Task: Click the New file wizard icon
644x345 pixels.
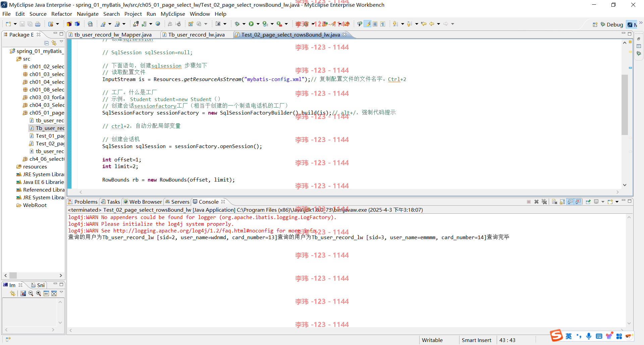Action: point(8,24)
